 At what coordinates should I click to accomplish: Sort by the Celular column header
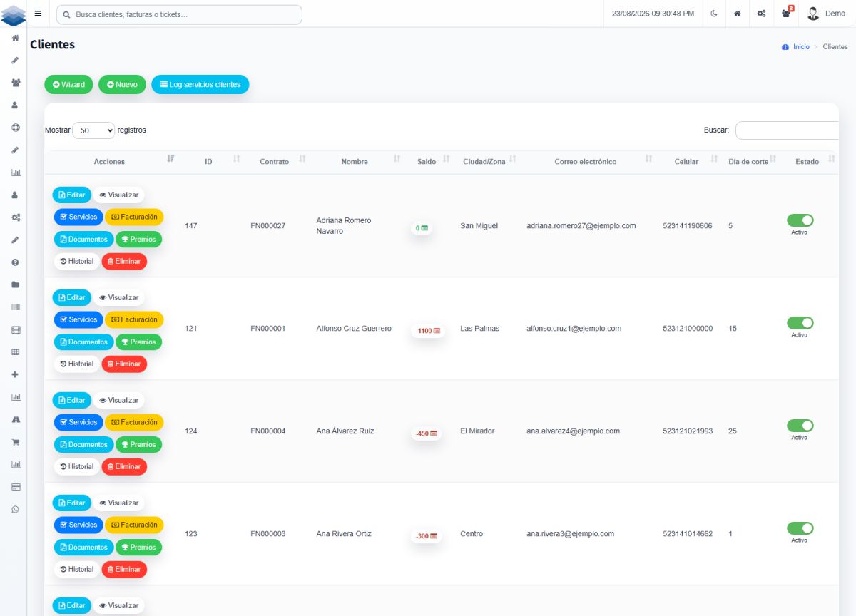coord(686,162)
